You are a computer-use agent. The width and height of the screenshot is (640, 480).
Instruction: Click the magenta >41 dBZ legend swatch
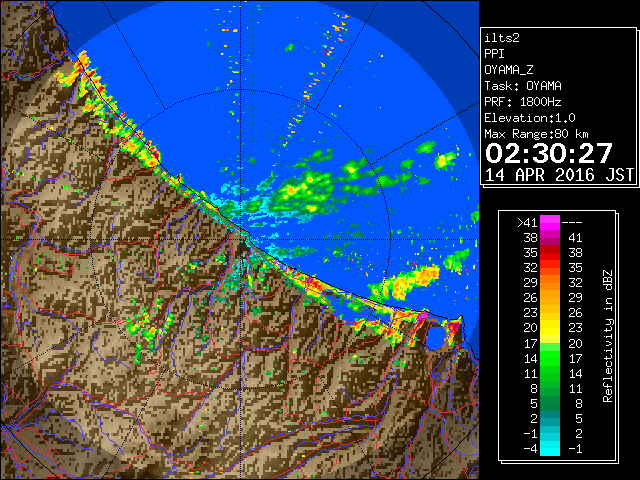coord(550,222)
